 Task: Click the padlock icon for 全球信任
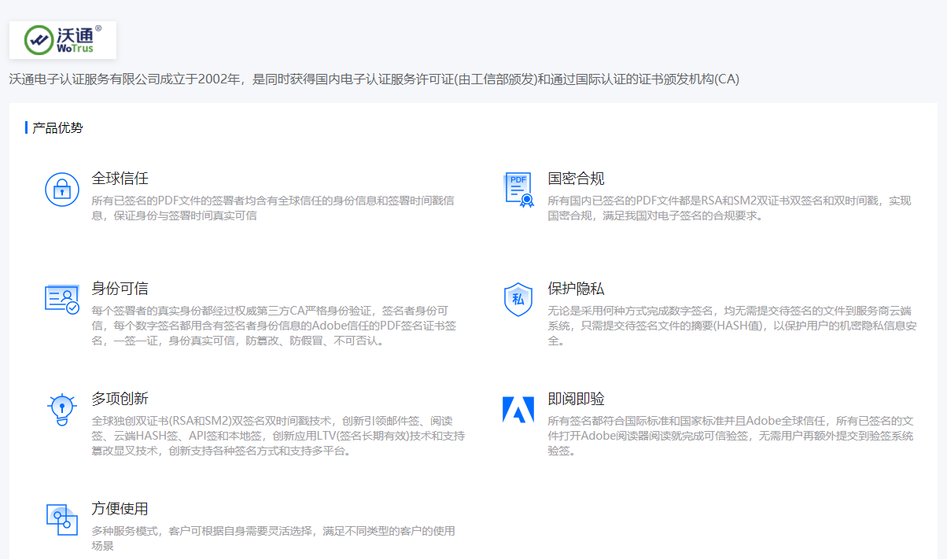(x=62, y=190)
